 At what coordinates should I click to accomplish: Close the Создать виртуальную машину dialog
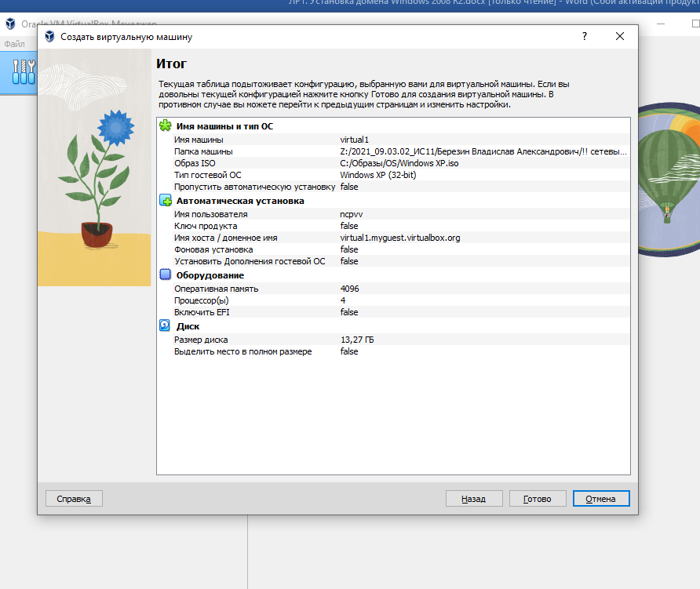click(620, 37)
